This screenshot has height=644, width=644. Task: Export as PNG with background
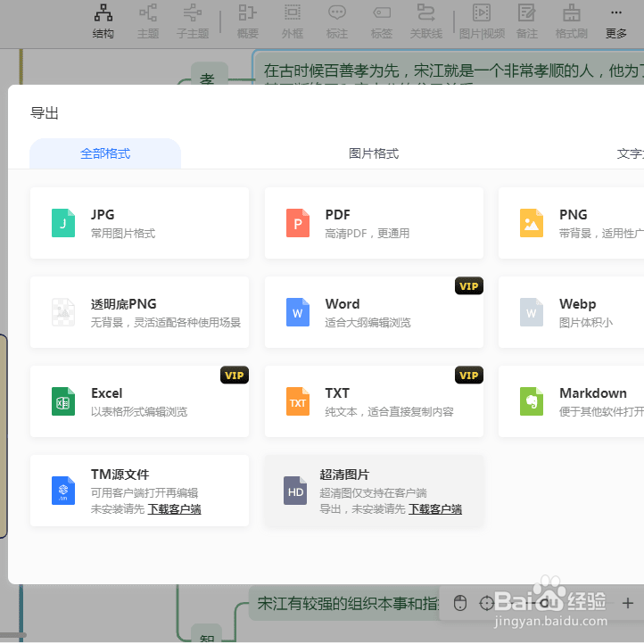571,223
